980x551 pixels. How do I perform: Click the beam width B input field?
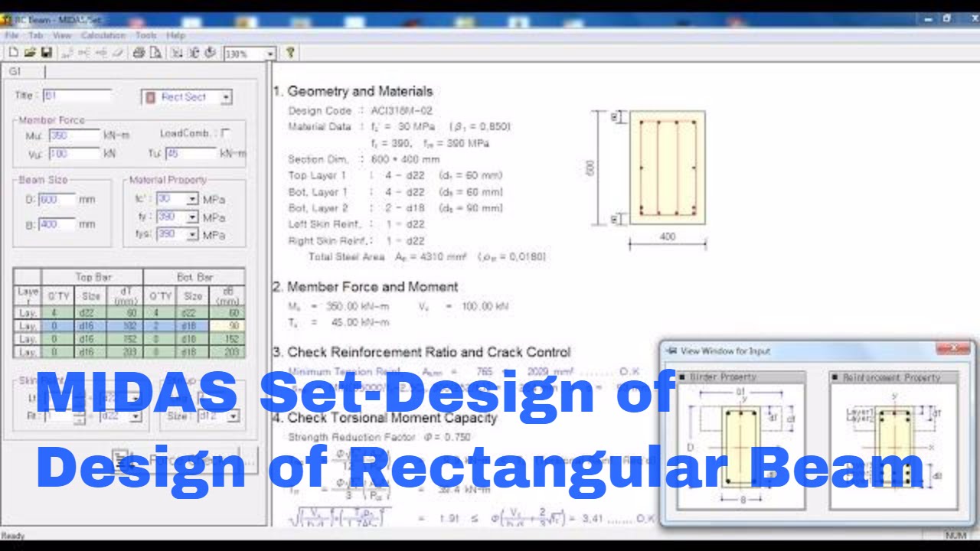(x=57, y=224)
